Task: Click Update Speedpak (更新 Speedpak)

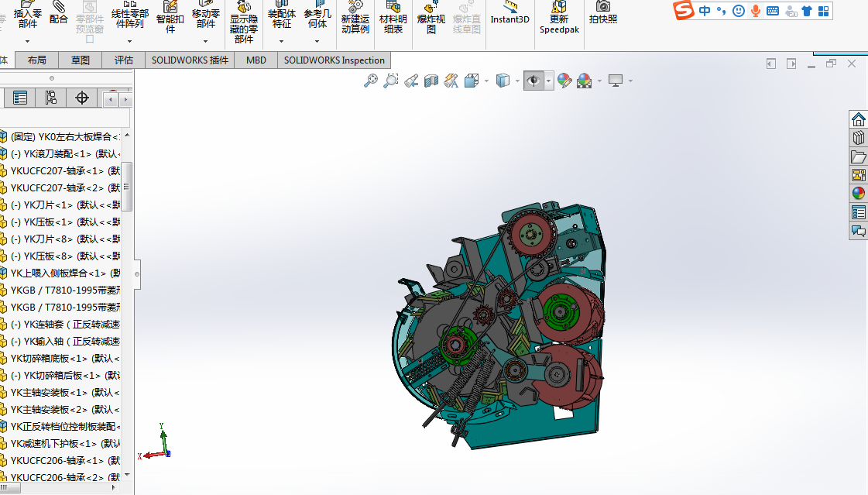Action: [559, 18]
